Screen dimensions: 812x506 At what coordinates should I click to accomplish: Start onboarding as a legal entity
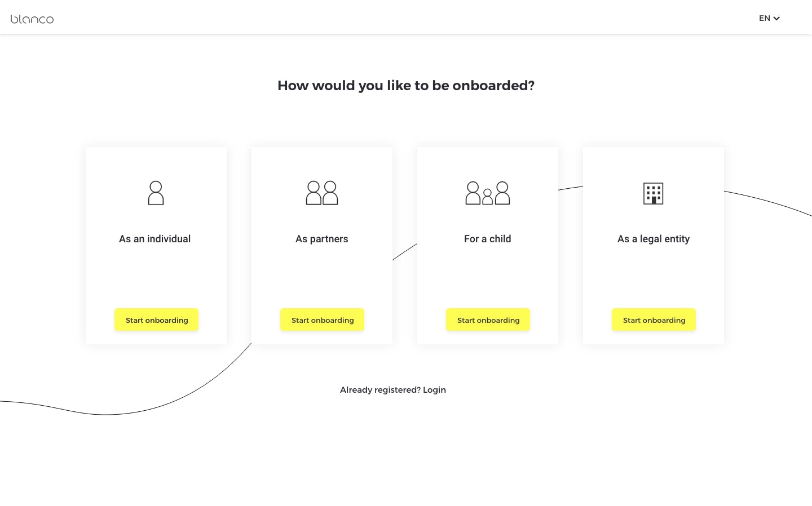(654, 320)
